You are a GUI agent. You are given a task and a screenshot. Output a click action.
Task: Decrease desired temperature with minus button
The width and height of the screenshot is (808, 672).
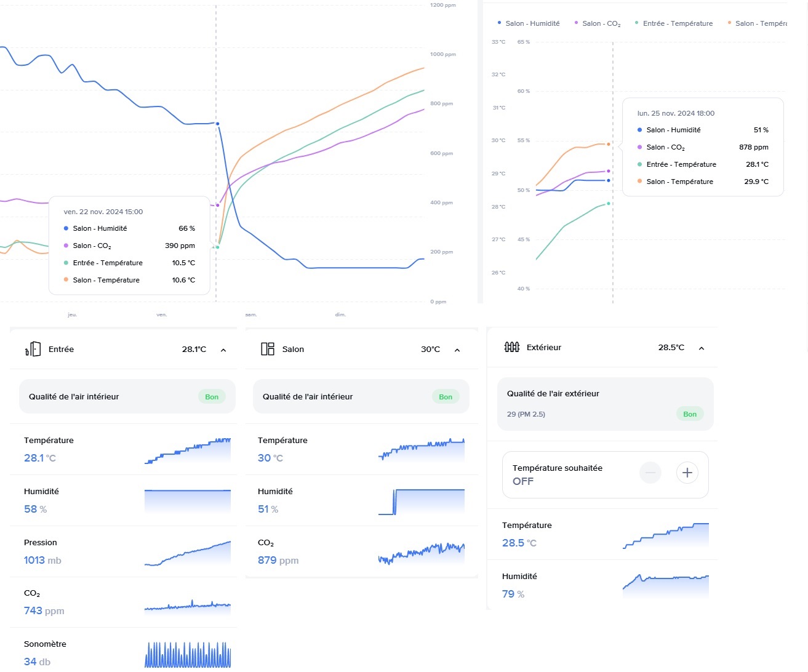(x=650, y=473)
